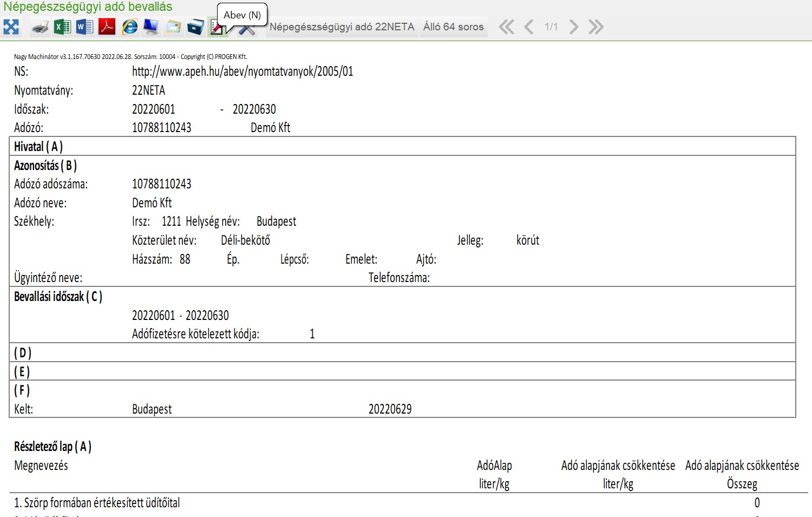Export the report to Excel
The height and width of the screenshot is (517, 812).
(x=62, y=27)
